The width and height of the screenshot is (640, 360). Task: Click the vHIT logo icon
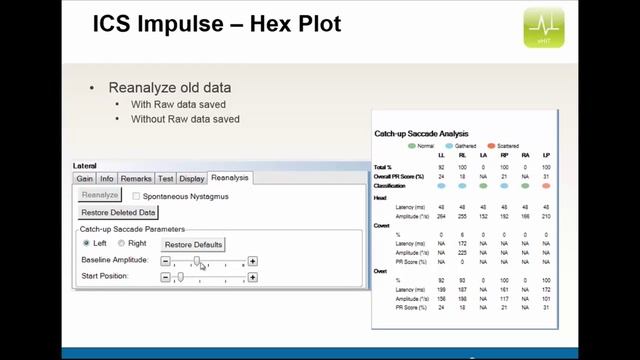click(544, 27)
